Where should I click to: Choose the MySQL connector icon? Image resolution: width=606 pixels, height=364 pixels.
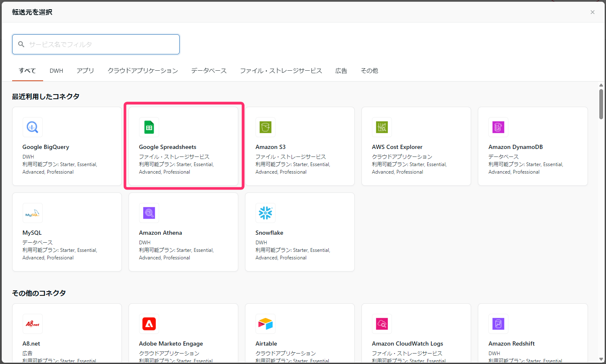tap(33, 213)
